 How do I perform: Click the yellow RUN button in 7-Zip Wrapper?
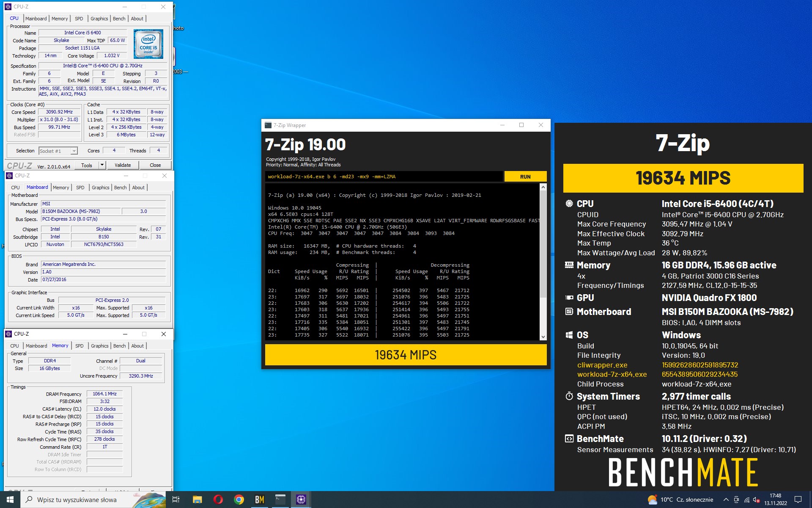tap(525, 177)
